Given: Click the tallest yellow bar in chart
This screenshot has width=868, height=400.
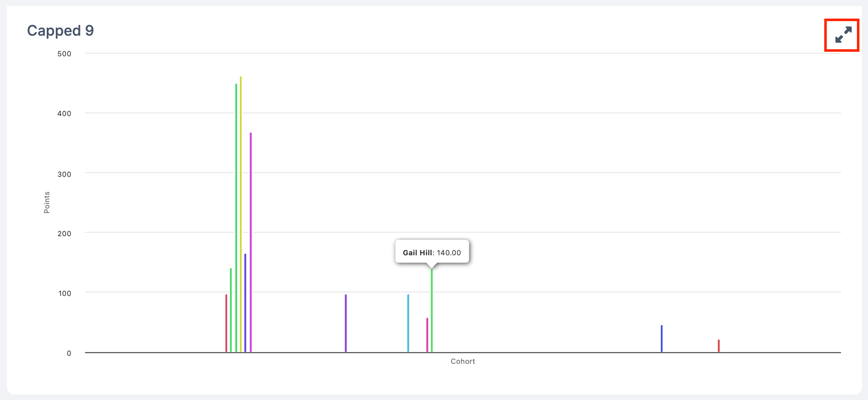Looking at the screenshot, I should tap(241, 216).
